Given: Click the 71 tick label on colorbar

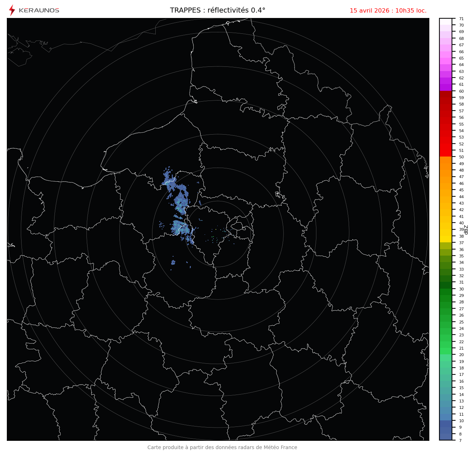Looking at the screenshot, I should pos(461,19).
